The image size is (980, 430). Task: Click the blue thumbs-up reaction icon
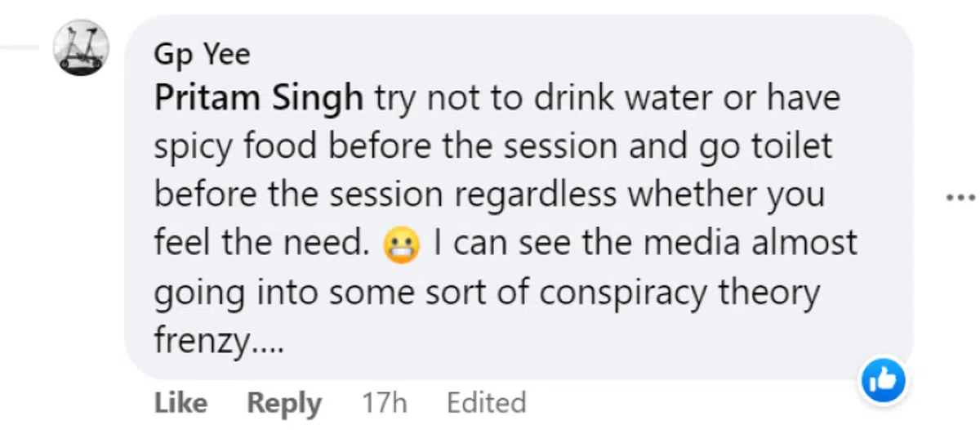coord(884,379)
